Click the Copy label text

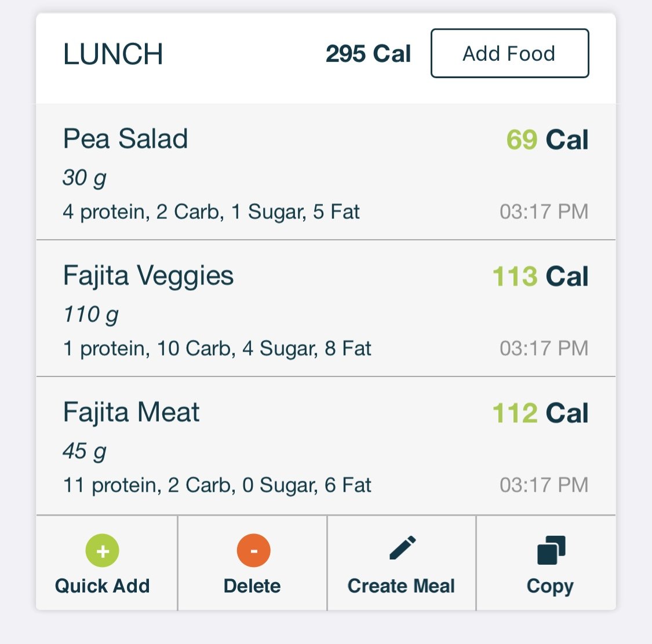tap(550, 587)
